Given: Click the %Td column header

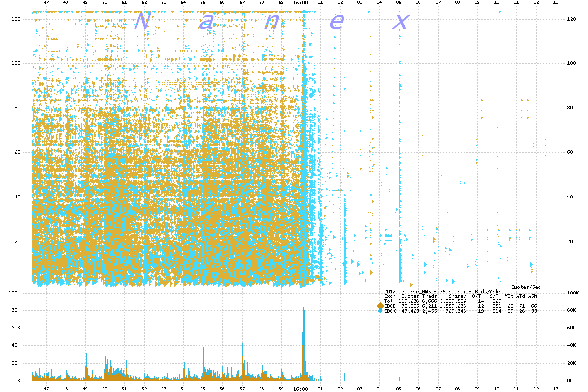Looking at the screenshot, I should (x=520, y=296).
